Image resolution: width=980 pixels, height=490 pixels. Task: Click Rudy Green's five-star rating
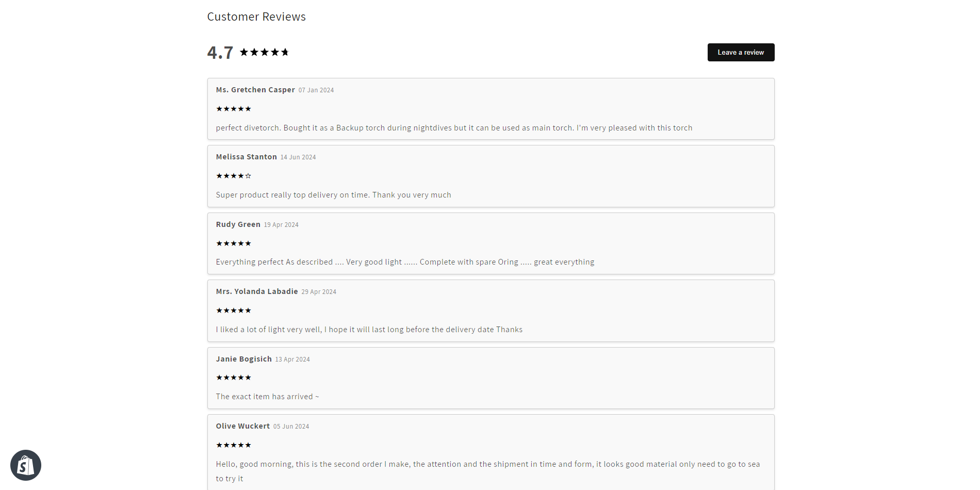234,243
